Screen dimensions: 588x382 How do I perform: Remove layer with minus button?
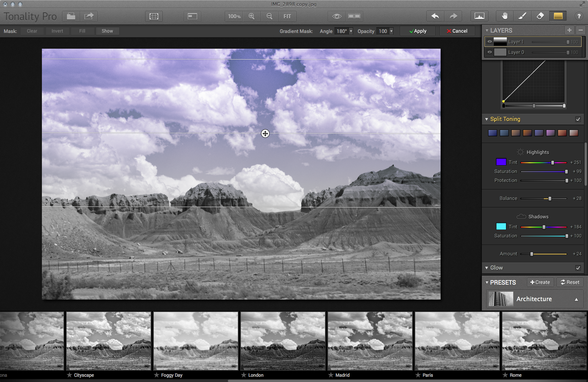581,30
